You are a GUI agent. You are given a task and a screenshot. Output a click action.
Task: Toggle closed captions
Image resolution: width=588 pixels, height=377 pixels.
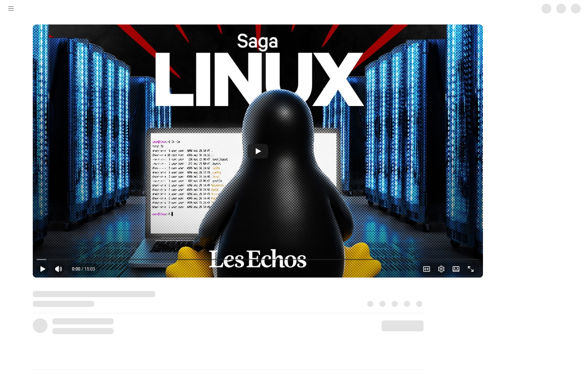[427, 269]
